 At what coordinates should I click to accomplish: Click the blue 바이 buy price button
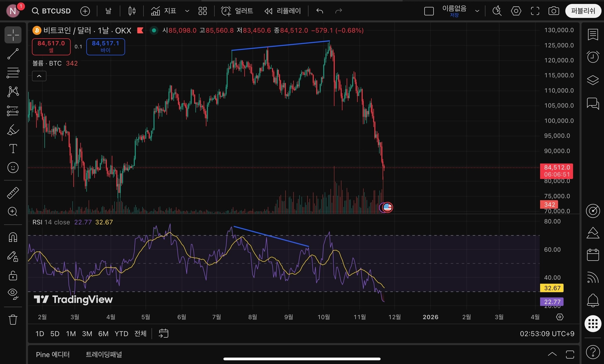coord(105,47)
